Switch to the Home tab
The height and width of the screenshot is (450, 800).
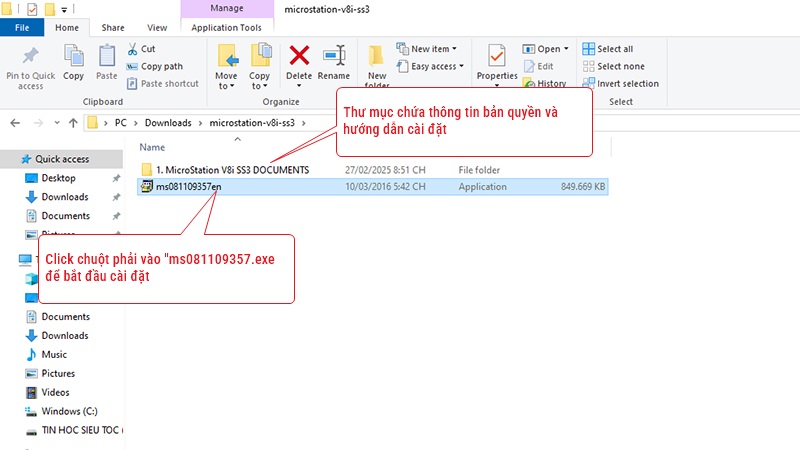click(67, 28)
